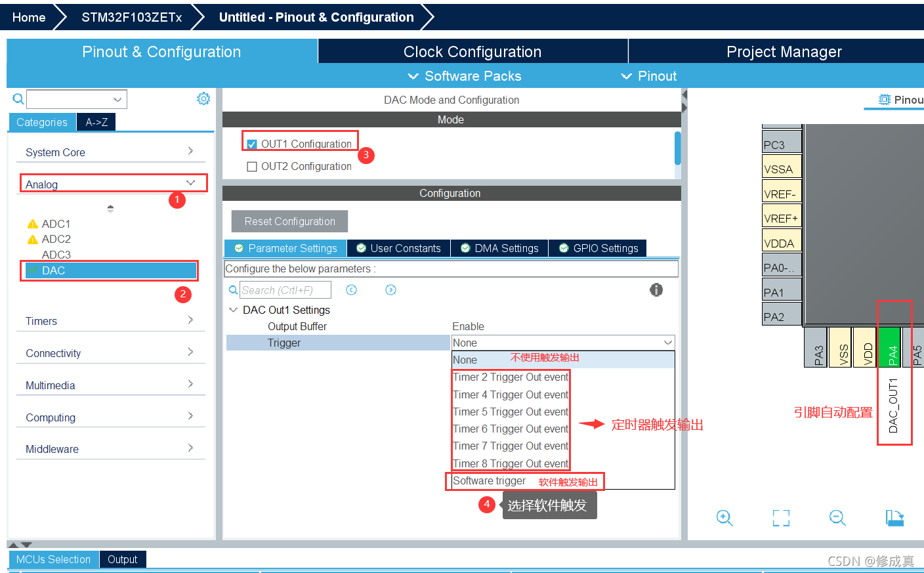Click the Output Buffer Enable value
The width and height of the screenshot is (924, 573).
click(x=468, y=326)
